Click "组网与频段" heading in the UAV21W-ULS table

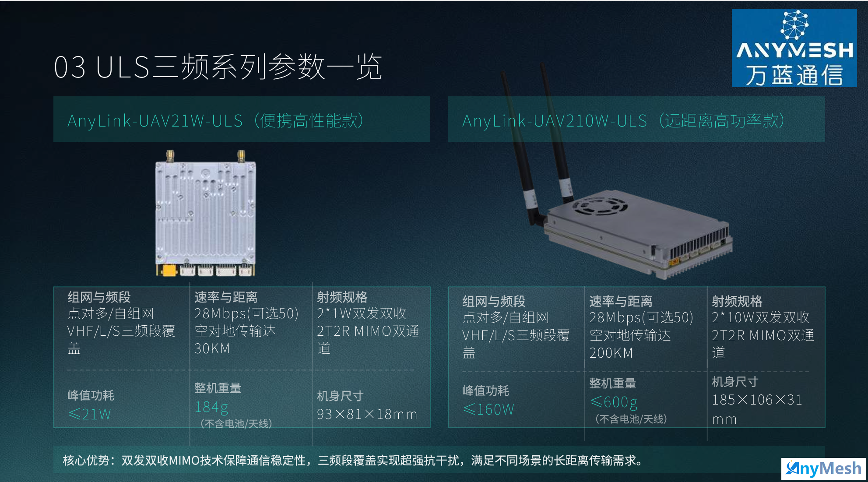99,297
